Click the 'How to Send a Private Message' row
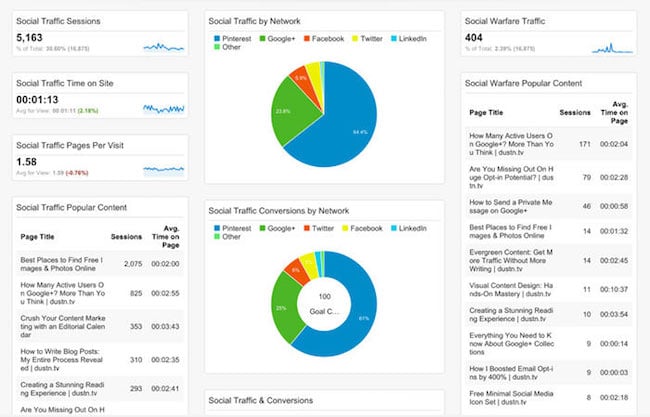The height and width of the screenshot is (417, 650). 548,206
